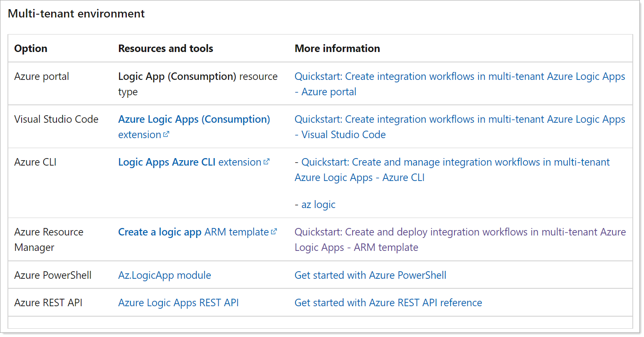Open ARM template quickstart link
Screen dimensions: 644x337
[460, 240]
